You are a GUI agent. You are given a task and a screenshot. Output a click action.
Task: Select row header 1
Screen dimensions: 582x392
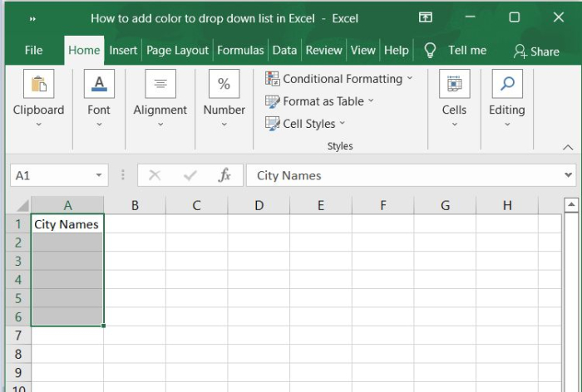click(x=18, y=224)
